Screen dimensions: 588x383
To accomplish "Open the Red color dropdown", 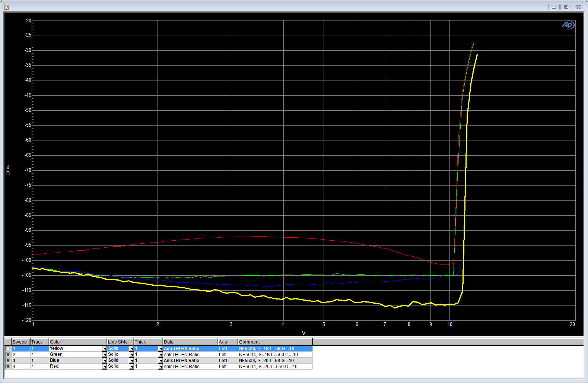I will pos(105,367).
